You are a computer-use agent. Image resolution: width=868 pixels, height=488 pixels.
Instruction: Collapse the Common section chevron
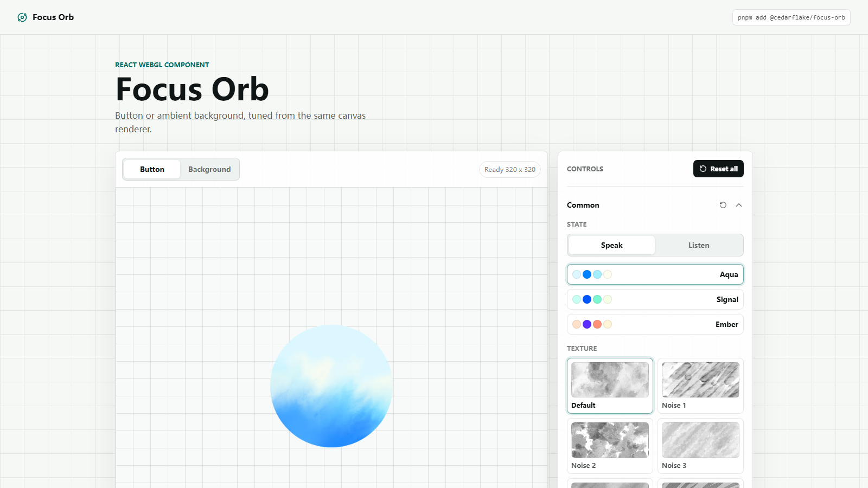(739, 205)
